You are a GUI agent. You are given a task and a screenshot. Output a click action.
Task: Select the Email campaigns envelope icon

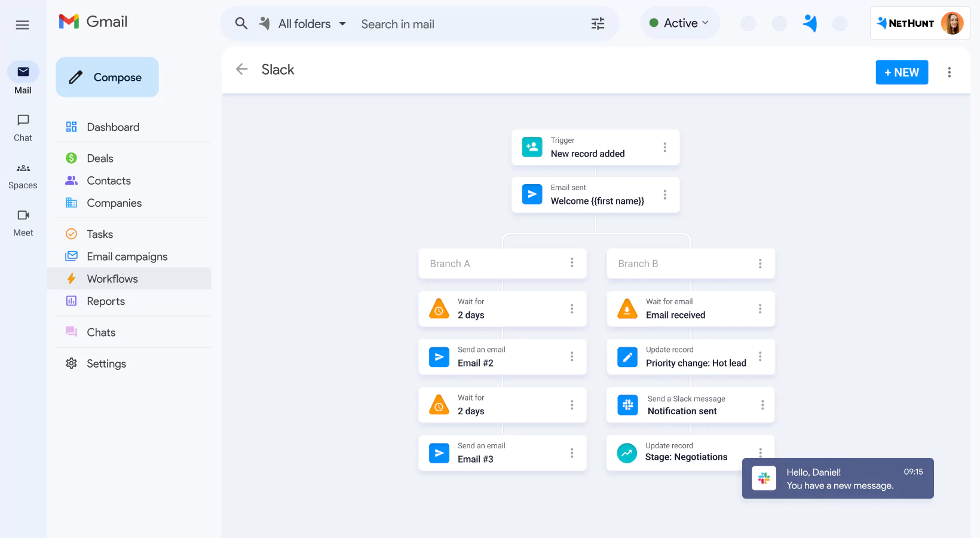(71, 256)
